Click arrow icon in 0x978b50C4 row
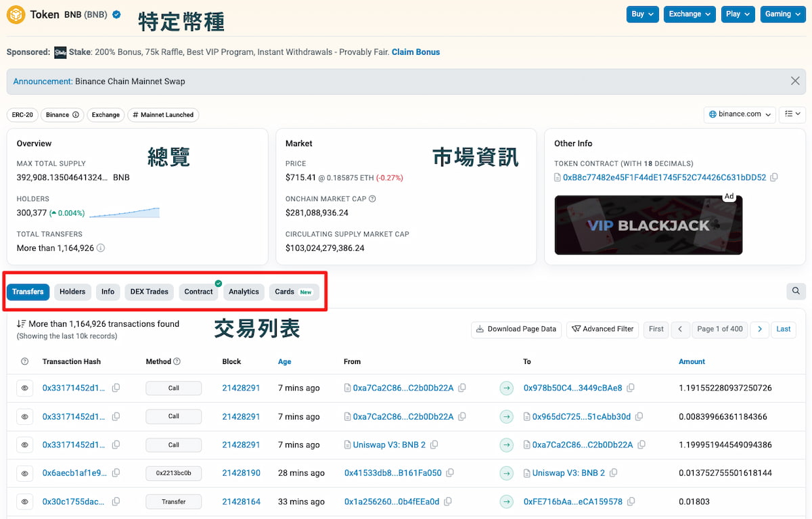The height and width of the screenshot is (519, 812). [506, 388]
